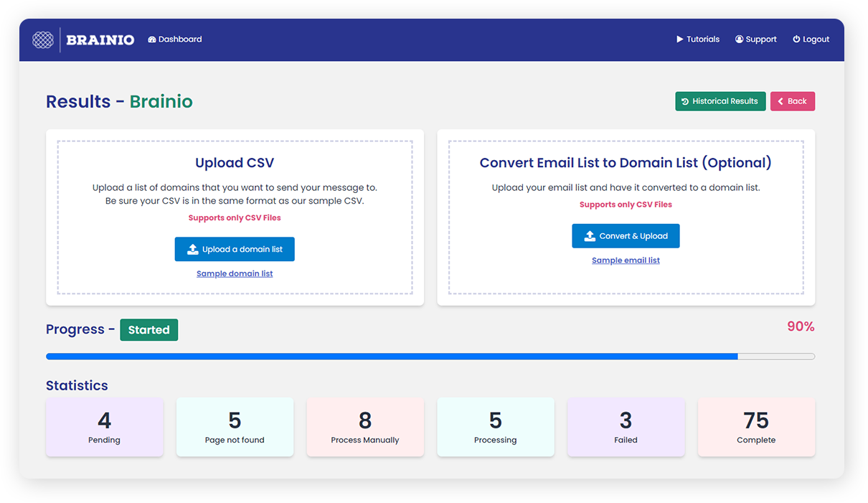Select the Processing statistics card
This screenshot has height=503, width=868.
point(496,427)
